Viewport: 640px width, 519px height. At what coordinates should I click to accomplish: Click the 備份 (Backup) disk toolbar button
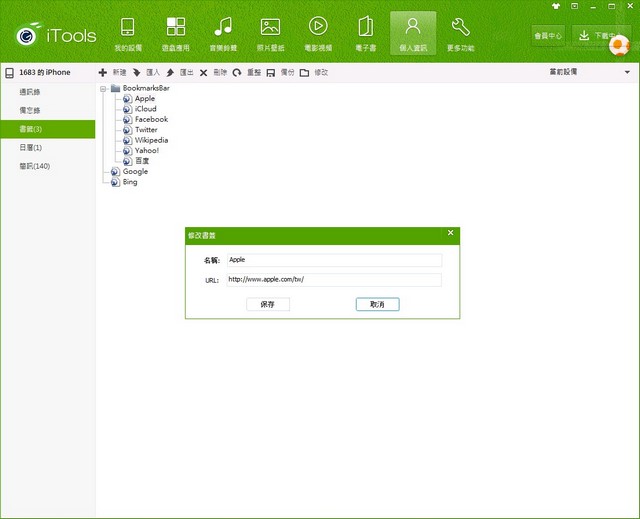click(x=280, y=73)
